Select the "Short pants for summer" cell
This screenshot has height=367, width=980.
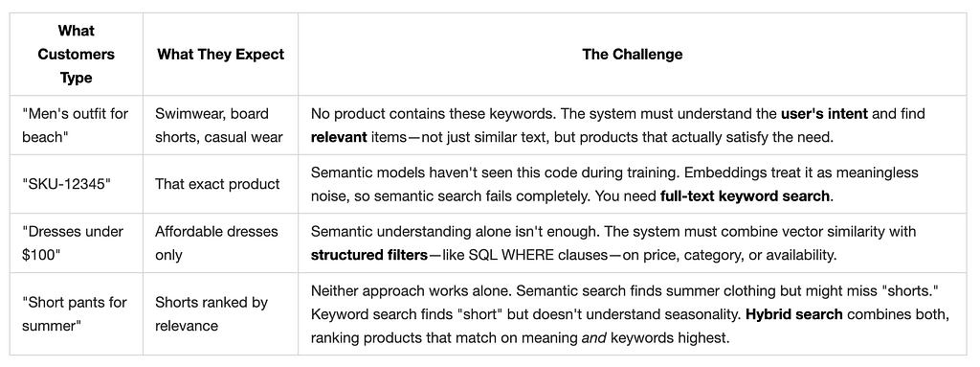click(x=77, y=313)
